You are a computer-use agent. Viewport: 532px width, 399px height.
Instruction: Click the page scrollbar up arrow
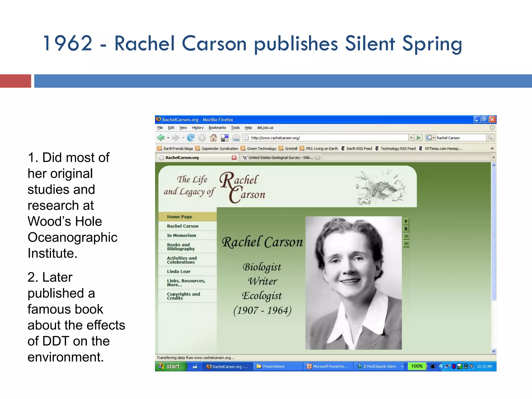pyautogui.click(x=494, y=165)
